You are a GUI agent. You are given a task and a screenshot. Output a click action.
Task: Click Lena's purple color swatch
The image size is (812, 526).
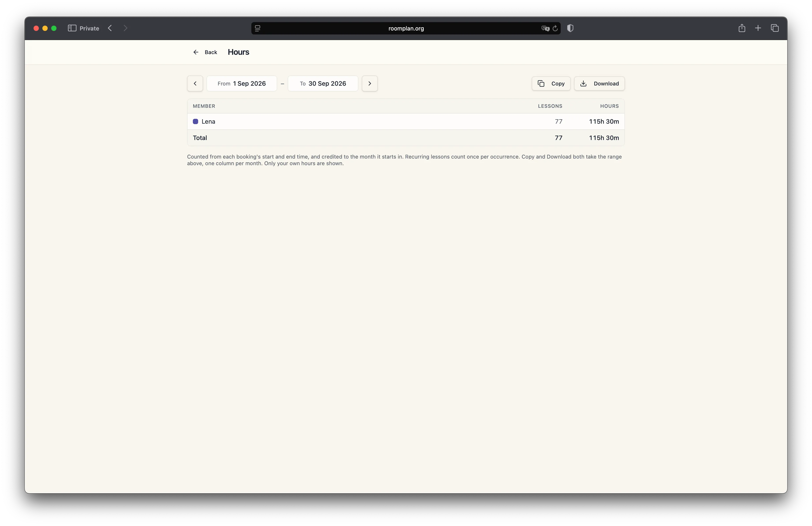click(195, 121)
